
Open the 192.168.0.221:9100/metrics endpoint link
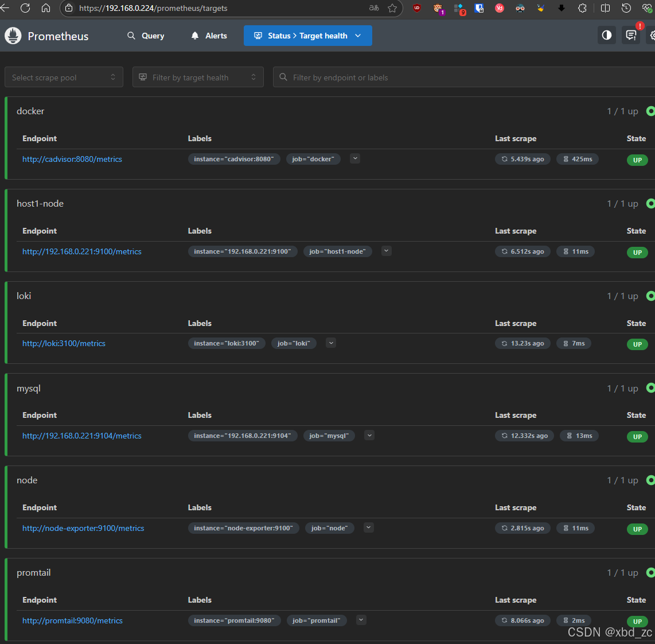(82, 251)
